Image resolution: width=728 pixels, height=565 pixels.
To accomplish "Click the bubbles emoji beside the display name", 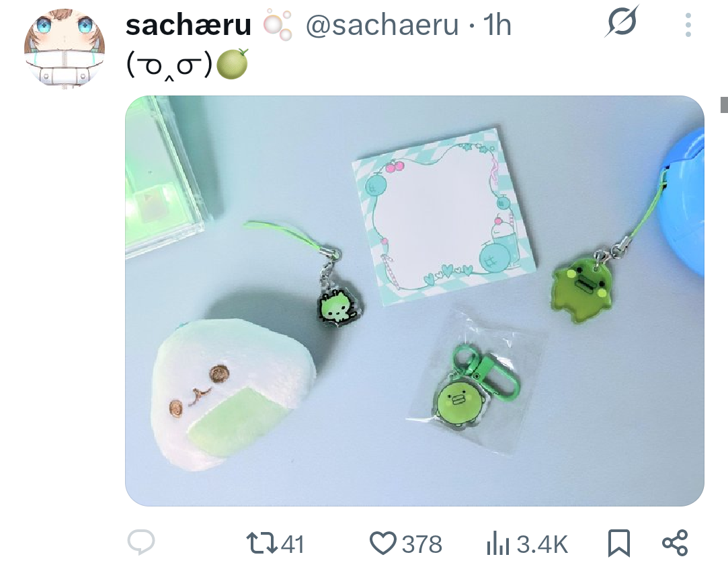I will 278,25.
